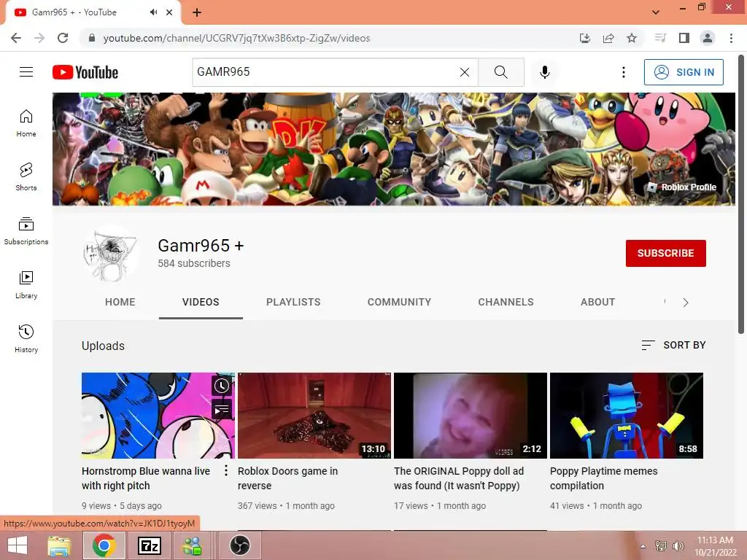Click the Gamr965 channel avatar
The image size is (747, 560).
click(x=111, y=254)
